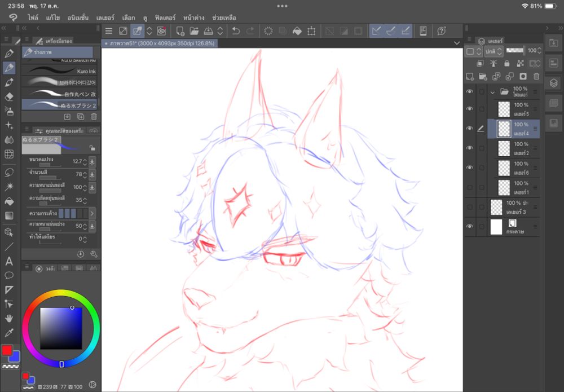Screen dimensions: 564x392
Task: Open the แก้ไข menu
Action: click(52, 17)
